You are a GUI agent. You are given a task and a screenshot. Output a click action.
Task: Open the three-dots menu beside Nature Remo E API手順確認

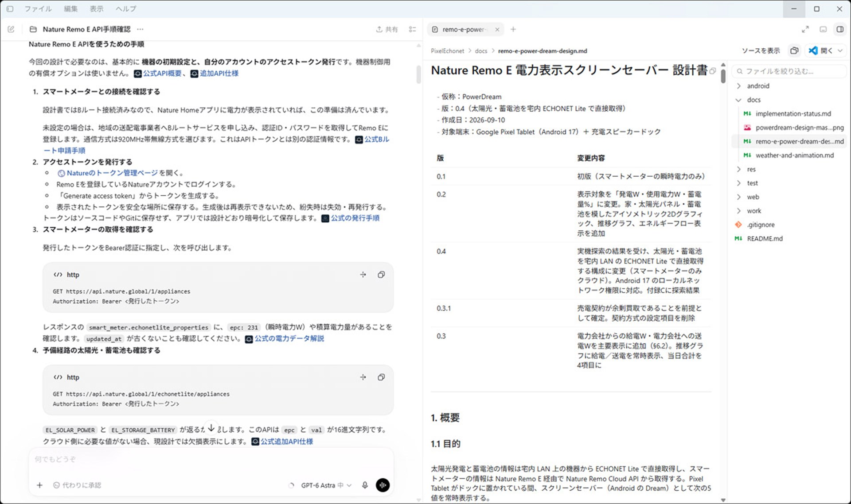[x=140, y=29]
